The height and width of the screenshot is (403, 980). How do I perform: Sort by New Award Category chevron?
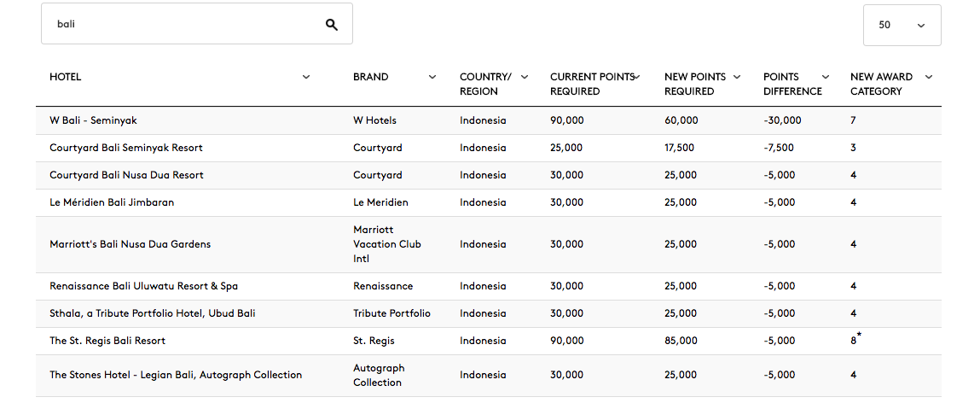tap(929, 77)
